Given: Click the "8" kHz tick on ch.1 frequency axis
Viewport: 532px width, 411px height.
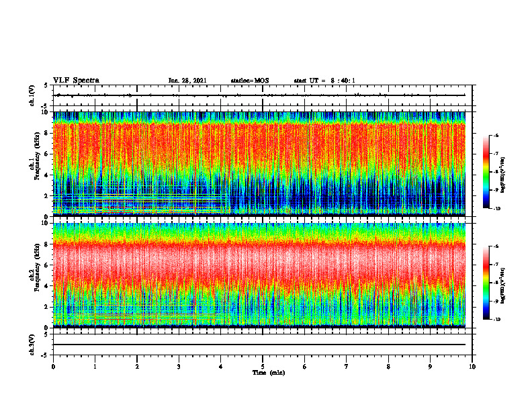Looking at the screenshot, I should 46,133.
